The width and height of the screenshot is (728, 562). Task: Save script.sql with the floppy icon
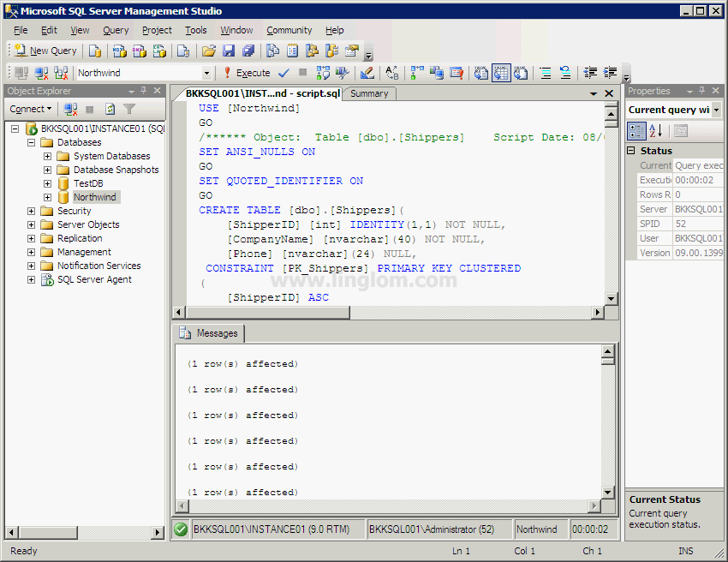tap(229, 51)
